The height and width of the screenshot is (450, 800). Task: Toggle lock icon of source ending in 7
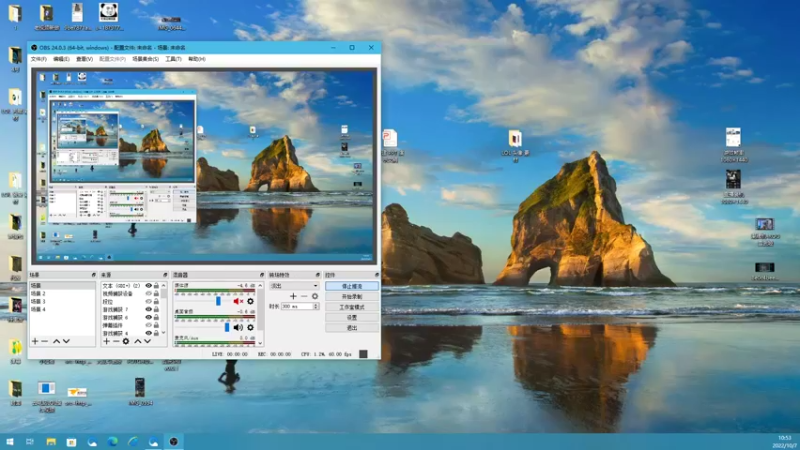[x=156, y=310]
